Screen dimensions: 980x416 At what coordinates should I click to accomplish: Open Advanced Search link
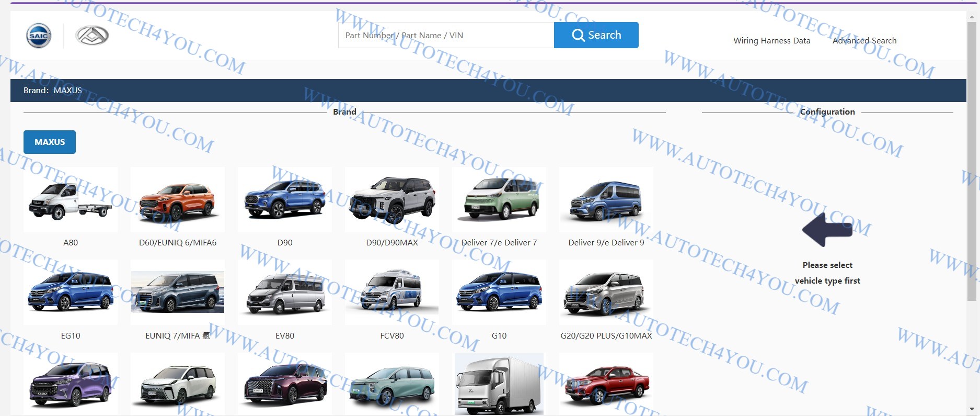864,40
